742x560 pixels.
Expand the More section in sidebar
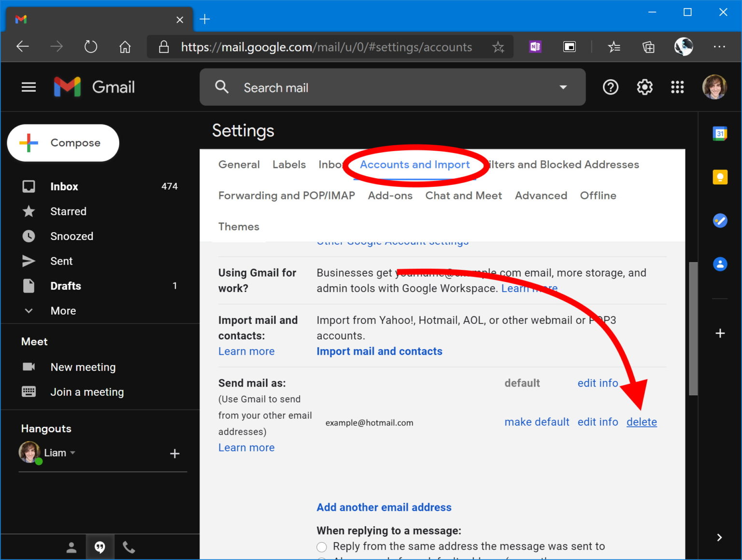click(63, 310)
